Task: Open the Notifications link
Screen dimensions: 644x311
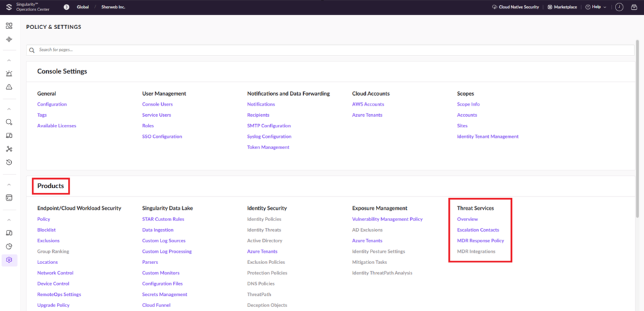Action: [x=261, y=104]
